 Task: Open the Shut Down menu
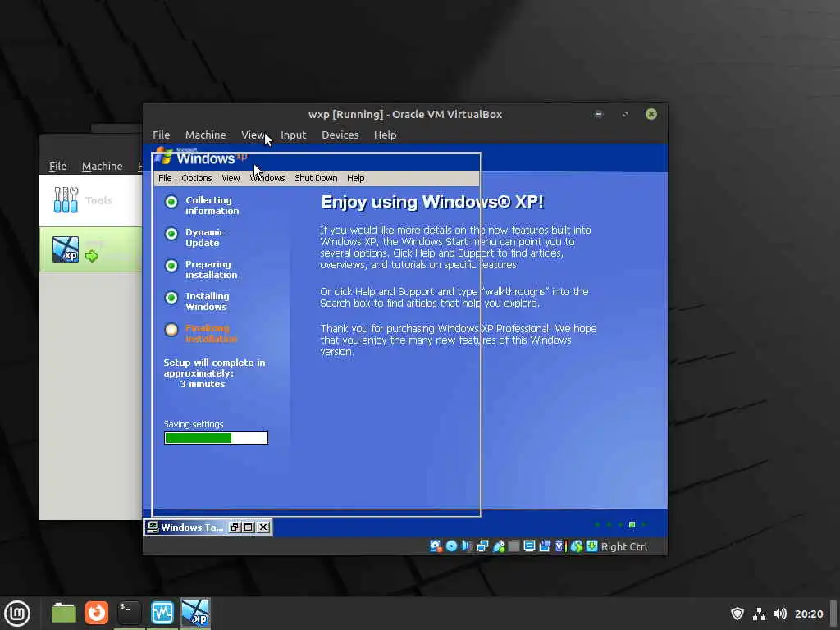[x=316, y=178]
